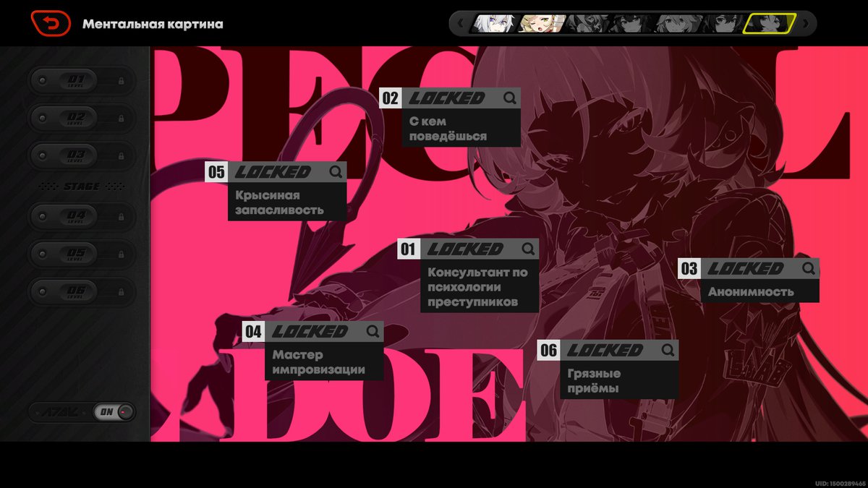
Task: Open magnifier for node 06 'Грязные приёмы'
Action: 668,351
